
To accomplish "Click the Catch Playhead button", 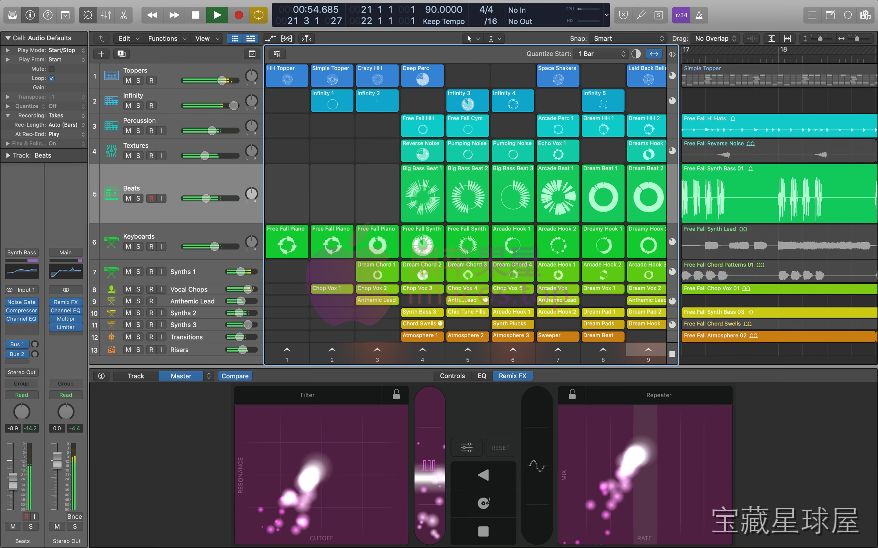I will pyautogui.click(x=307, y=39).
